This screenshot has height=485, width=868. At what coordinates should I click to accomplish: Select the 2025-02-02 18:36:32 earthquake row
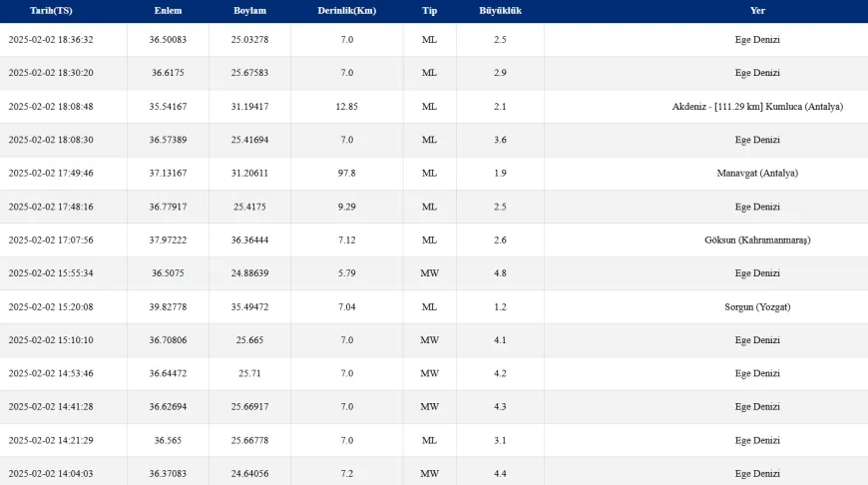(434, 39)
